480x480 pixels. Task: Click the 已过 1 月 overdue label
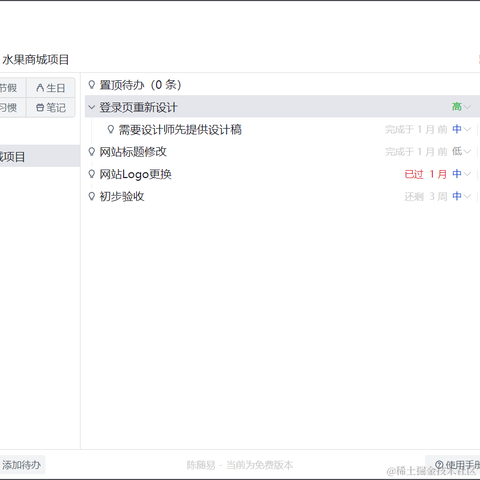click(425, 174)
